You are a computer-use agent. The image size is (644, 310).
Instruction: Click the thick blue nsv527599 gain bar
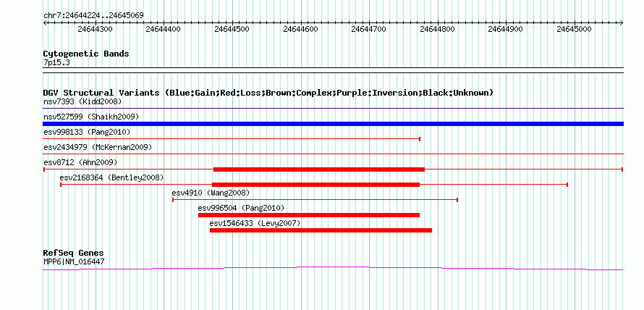(x=333, y=124)
